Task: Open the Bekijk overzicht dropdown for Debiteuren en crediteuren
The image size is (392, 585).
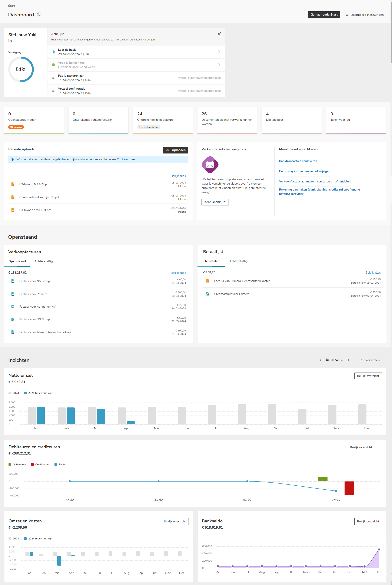Action: (365, 447)
